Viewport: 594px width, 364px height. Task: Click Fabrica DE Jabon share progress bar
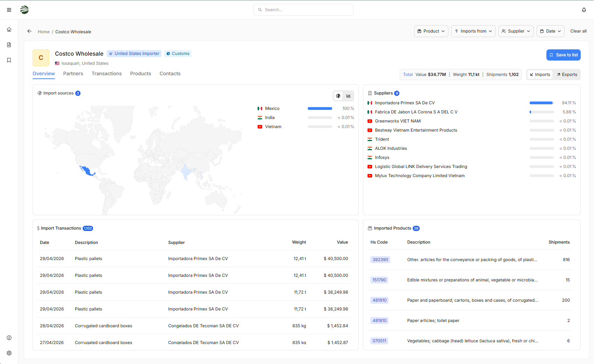pos(542,112)
